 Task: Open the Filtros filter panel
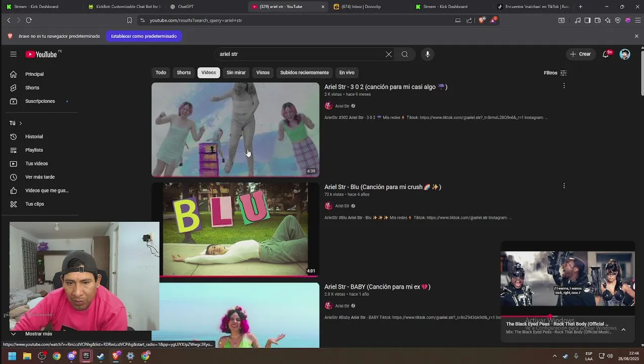555,73
